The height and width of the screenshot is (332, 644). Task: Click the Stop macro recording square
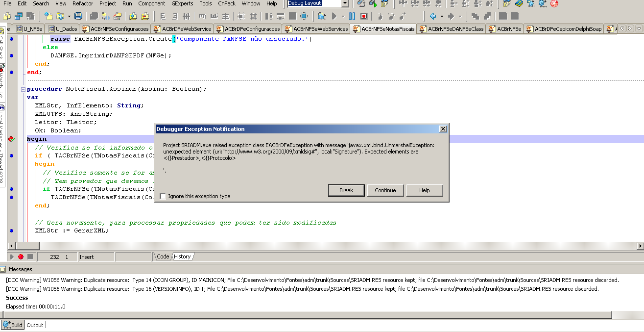pyautogui.click(x=30, y=256)
